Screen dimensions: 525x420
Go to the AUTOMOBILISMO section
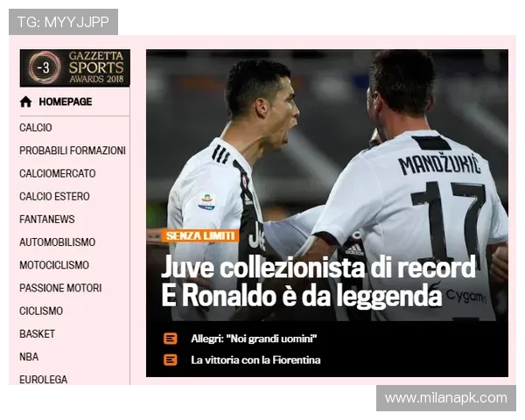(58, 241)
